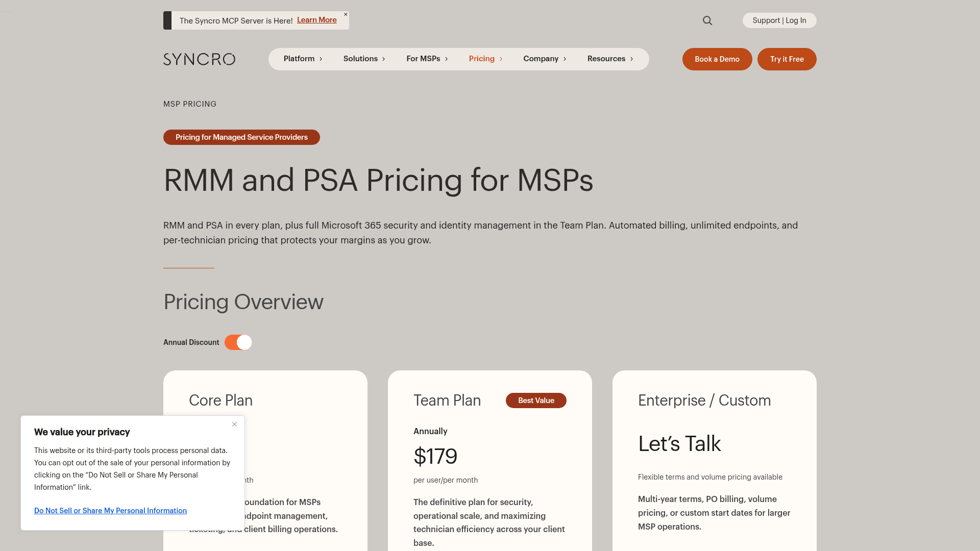Click the Let's Talk heading
This screenshot has width=980, height=551.
(x=679, y=443)
